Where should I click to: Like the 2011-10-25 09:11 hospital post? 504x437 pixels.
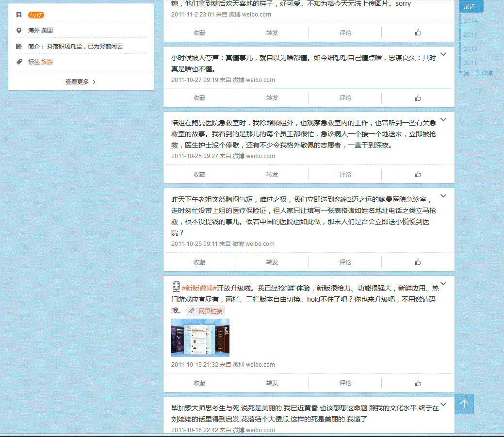click(x=418, y=262)
